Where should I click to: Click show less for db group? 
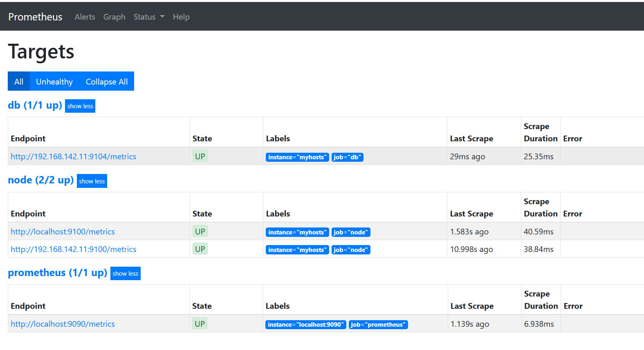coord(80,106)
